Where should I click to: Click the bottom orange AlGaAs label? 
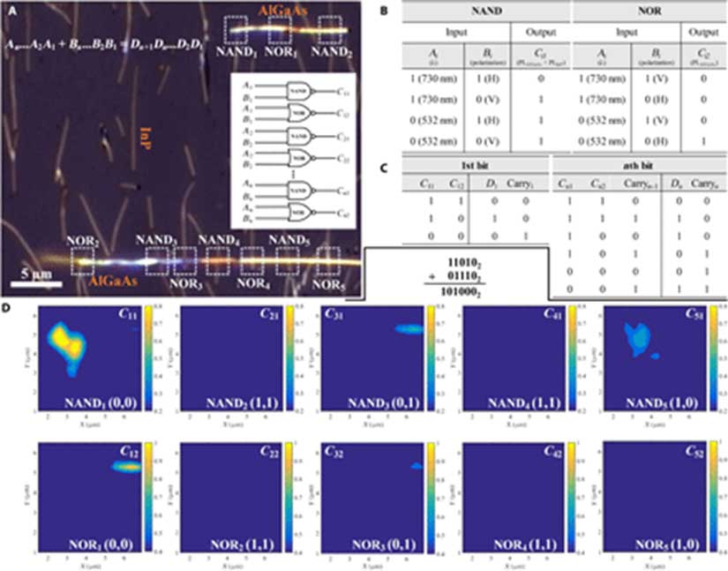tap(113, 281)
